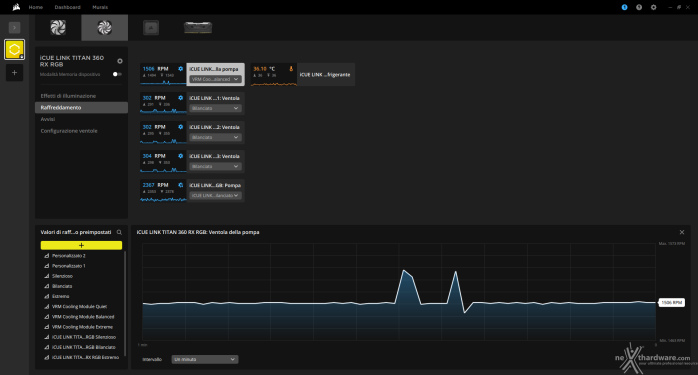Select the first fan device icon
This screenshot has height=375, width=698.
(58, 28)
